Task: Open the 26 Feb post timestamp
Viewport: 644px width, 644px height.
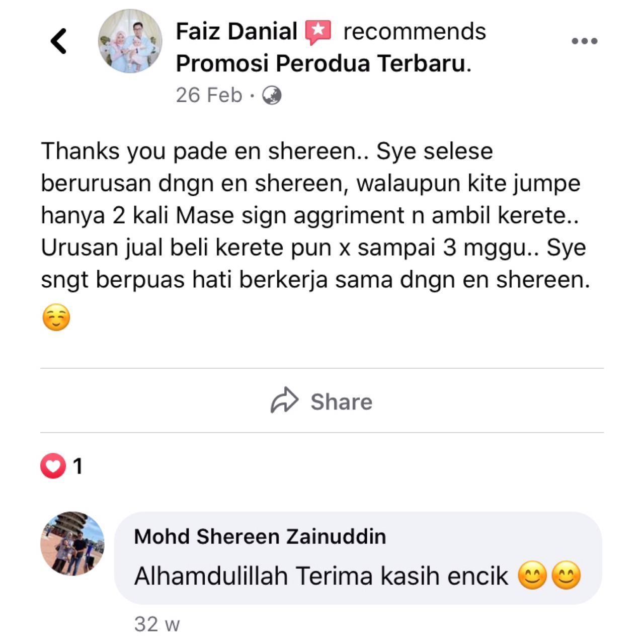Action: coord(209,95)
